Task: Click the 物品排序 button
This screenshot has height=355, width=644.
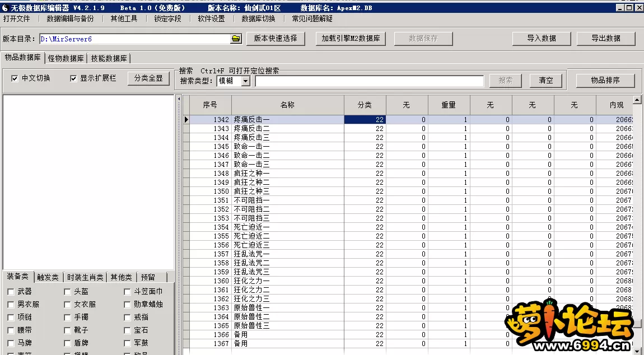Action: (605, 80)
